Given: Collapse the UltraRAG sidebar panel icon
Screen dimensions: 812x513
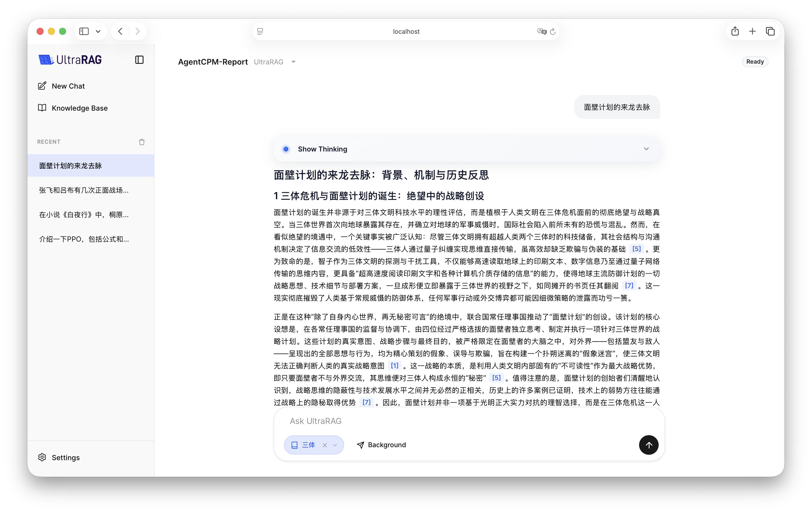Looking at the screenshot, I should coord(139,60).
